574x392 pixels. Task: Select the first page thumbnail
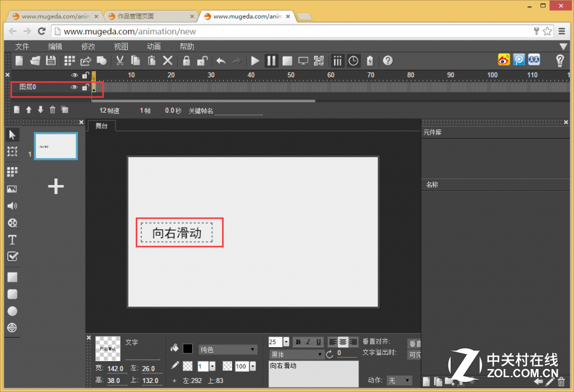pos(55,146)
